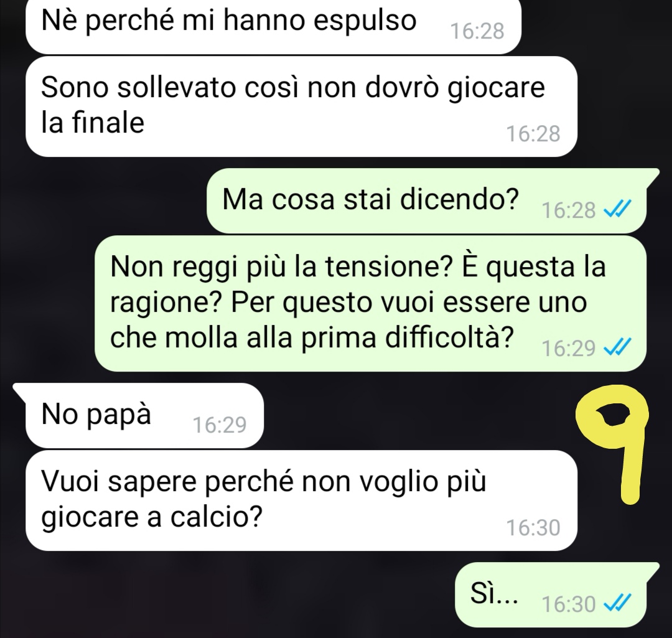Screen dimensions: 672x638
Task: Select the 'Non reggi più la tensione?' message
Action: tap(370, 304)
